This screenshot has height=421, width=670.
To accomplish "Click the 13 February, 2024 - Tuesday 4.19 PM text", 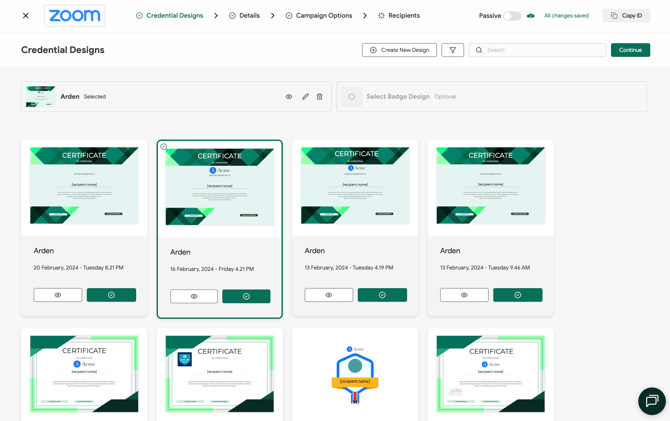I will (x=349, y=268).
